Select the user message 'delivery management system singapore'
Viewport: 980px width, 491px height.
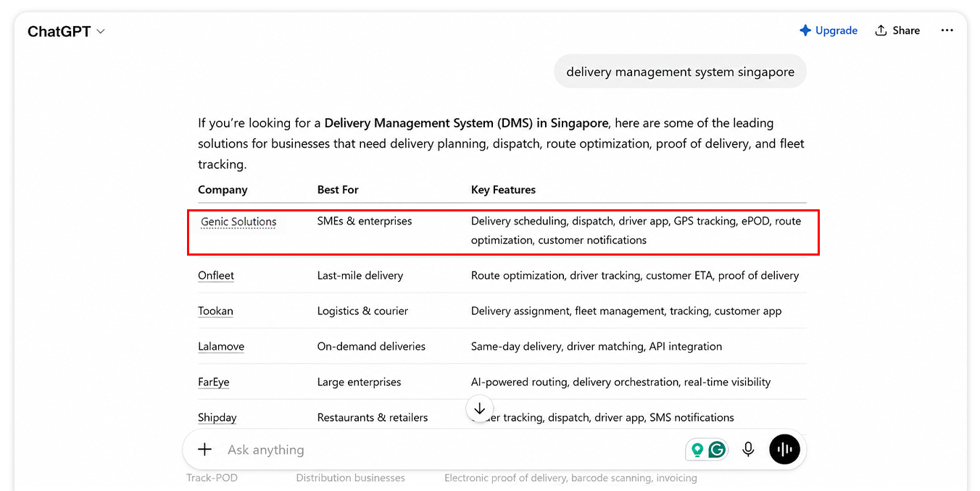[680, 72]
